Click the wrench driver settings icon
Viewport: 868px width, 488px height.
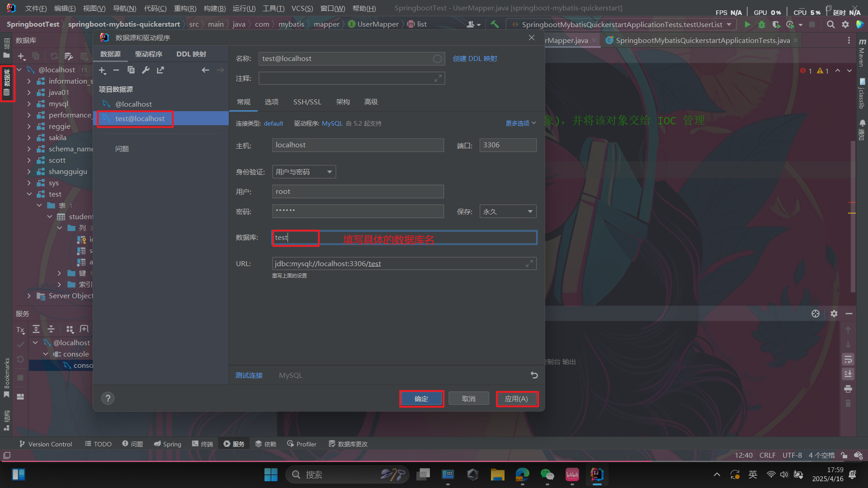pyautogui.click(x=146, y=70)
